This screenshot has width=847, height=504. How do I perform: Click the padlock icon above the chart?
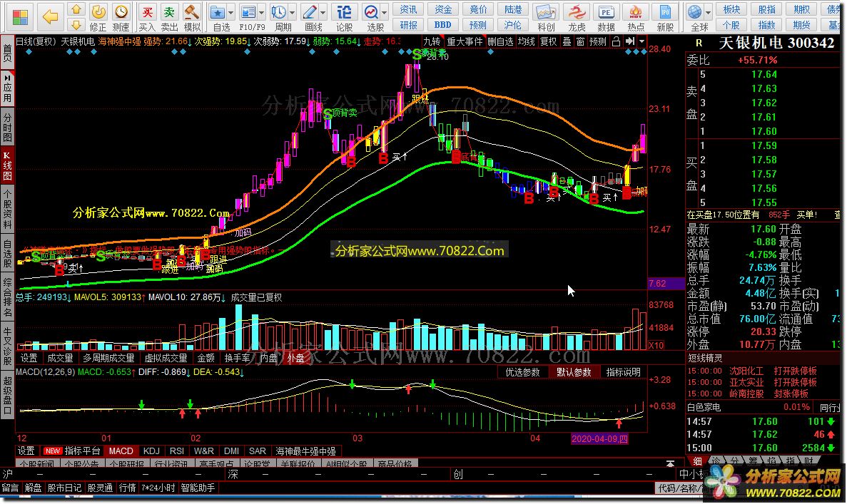616,41
